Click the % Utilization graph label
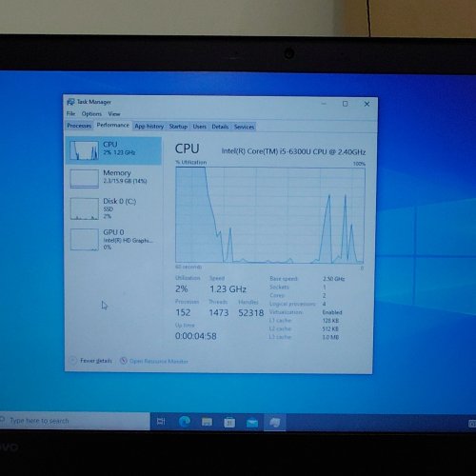The image size is (476, 476). pyautogui.click(x=191, y=162)
